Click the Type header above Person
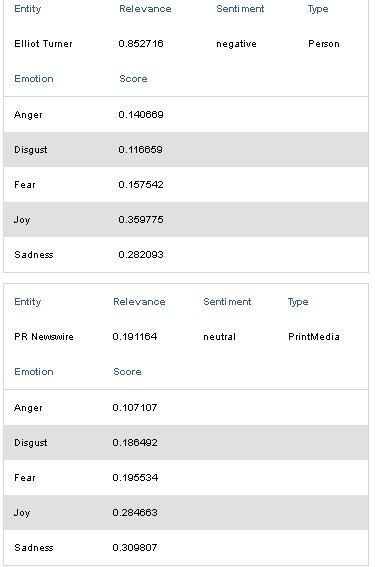Viewport: 375px width, 567px height. pyautogui.click(x=318, y=9)
